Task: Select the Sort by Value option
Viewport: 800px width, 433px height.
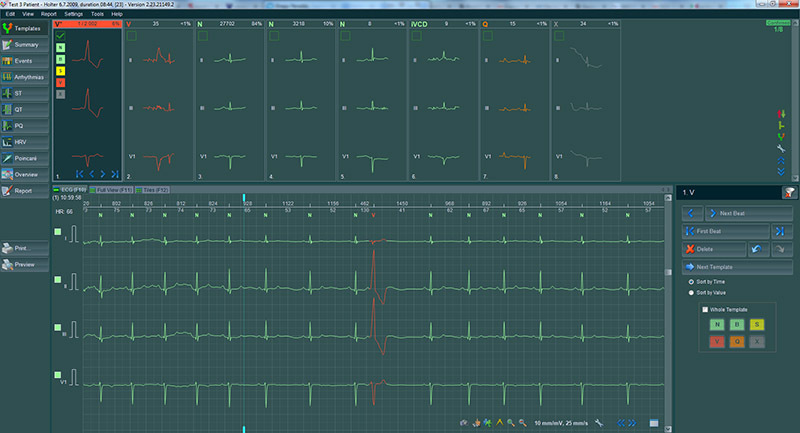Action: pyautogui.click(x=691, y=294)
